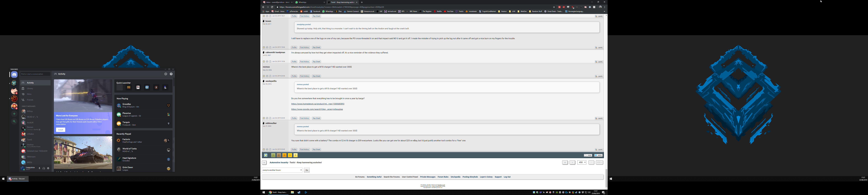Switch to the WhatsApp browser tab
Screen dimensions: 868x195
tap(310, 2)
